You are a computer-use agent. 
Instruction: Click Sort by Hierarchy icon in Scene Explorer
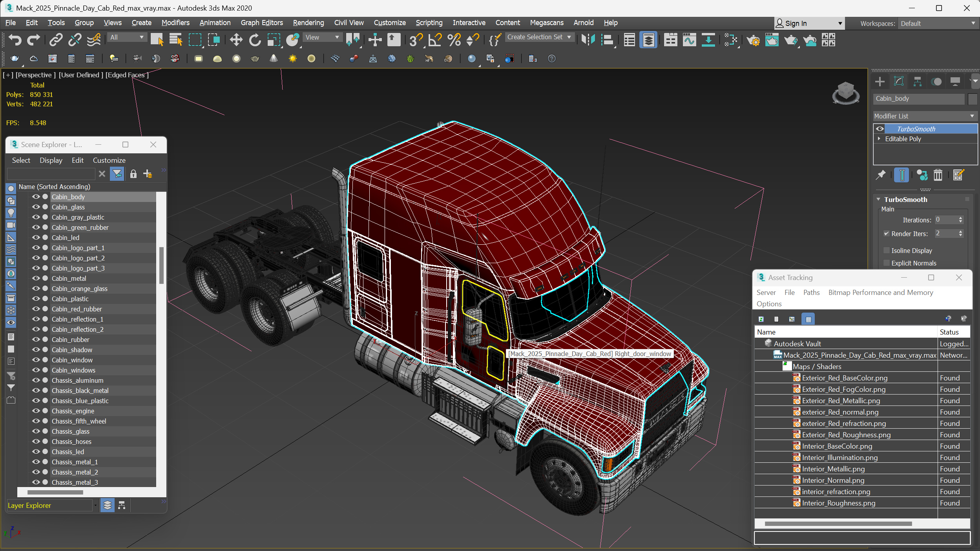click(x=122, y=505)
